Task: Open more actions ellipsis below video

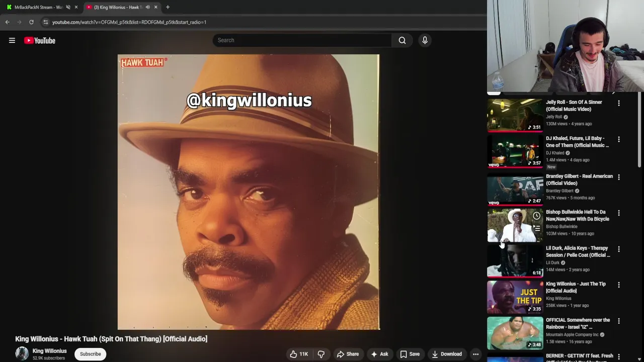Action: pos(475,354)
